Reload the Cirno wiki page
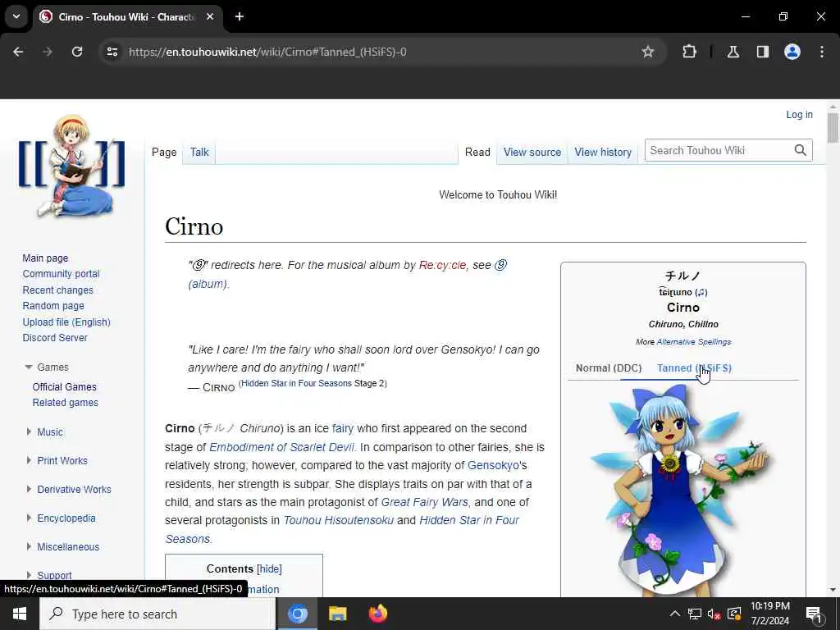 77,52
